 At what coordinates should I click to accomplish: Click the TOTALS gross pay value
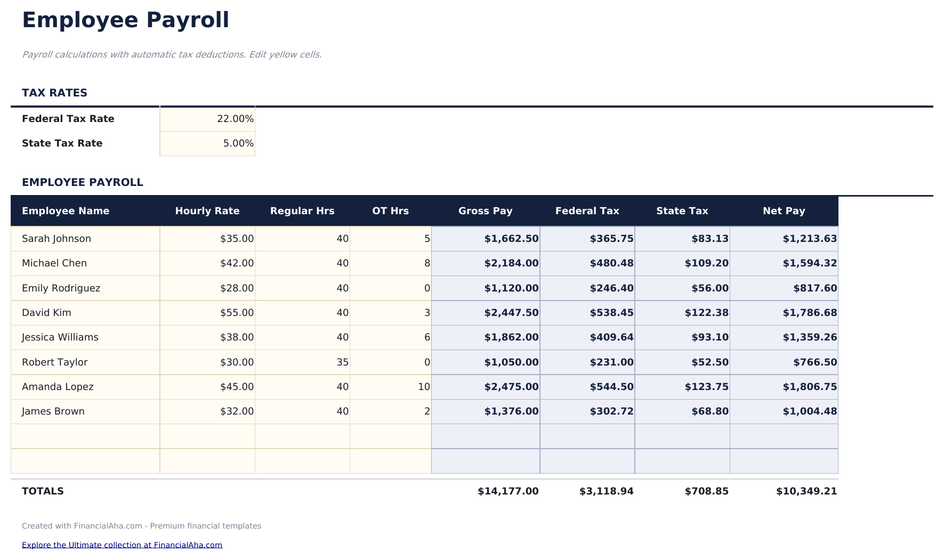coord(507,491)
